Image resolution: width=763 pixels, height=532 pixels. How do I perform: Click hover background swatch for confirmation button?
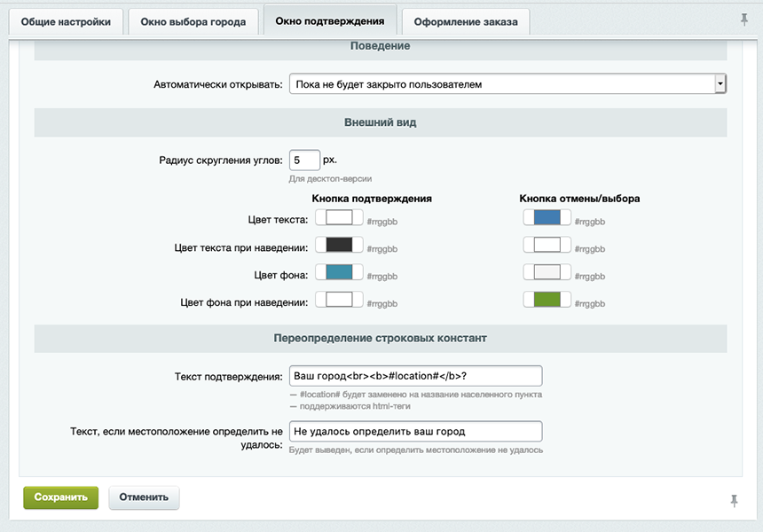pyautogui.click(x=338, y=301)
